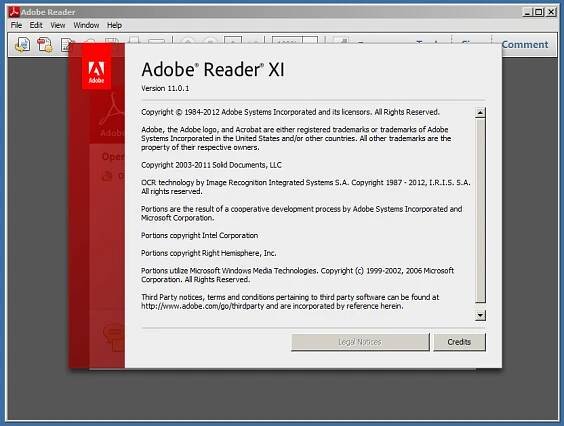Click the 'Portions utilize Microsoft Windows Media' paragraph
Viewport: 564px width, 426px height.
(x=297, y=275)
